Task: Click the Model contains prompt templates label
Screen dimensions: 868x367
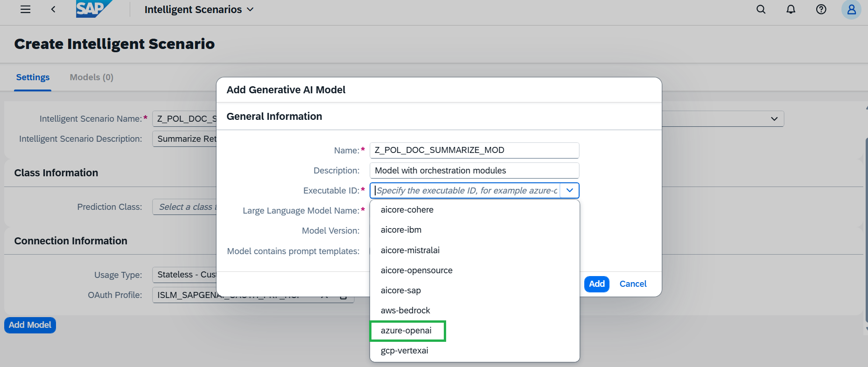Action: pos(293,251)
